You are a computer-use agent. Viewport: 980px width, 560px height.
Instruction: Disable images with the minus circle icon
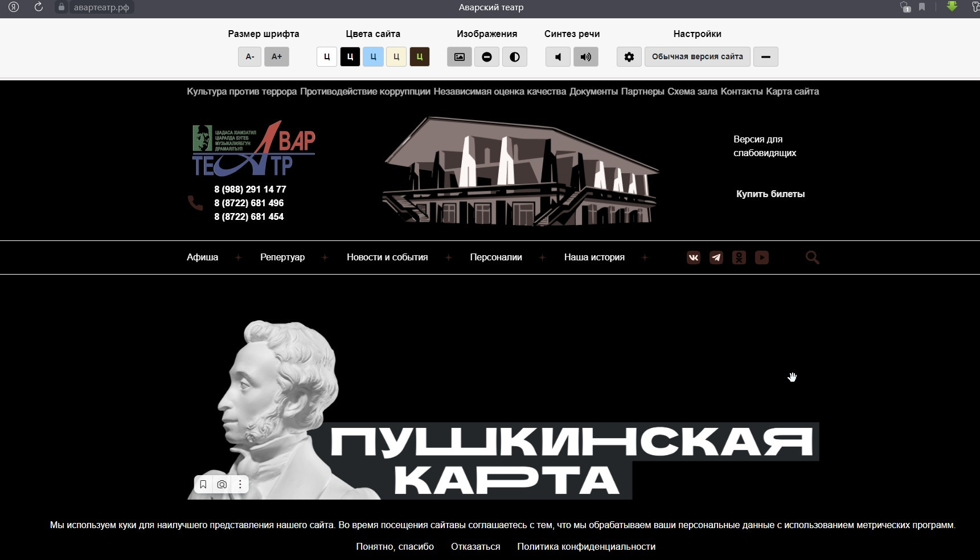487,56
